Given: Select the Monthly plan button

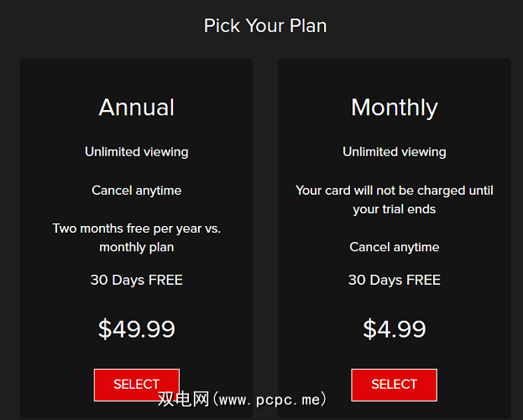Looking at the screenshot, I should tap(394, 385).
